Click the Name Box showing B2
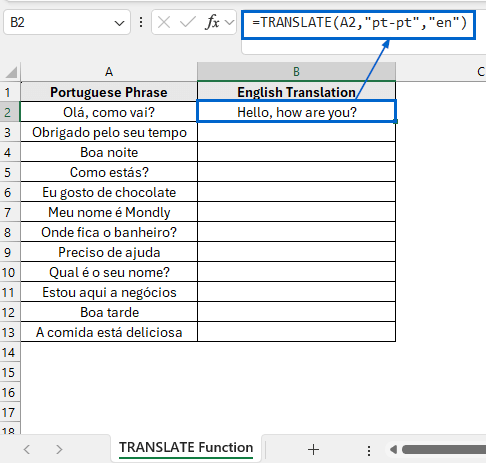This screenshot has width=486, height=463. (67, 22)
